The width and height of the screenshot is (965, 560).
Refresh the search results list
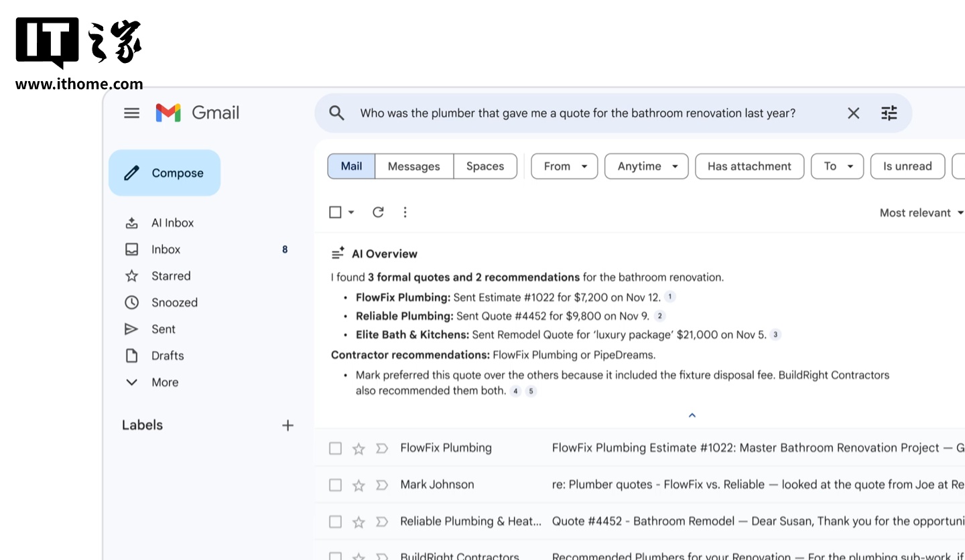tap(378, 212)
